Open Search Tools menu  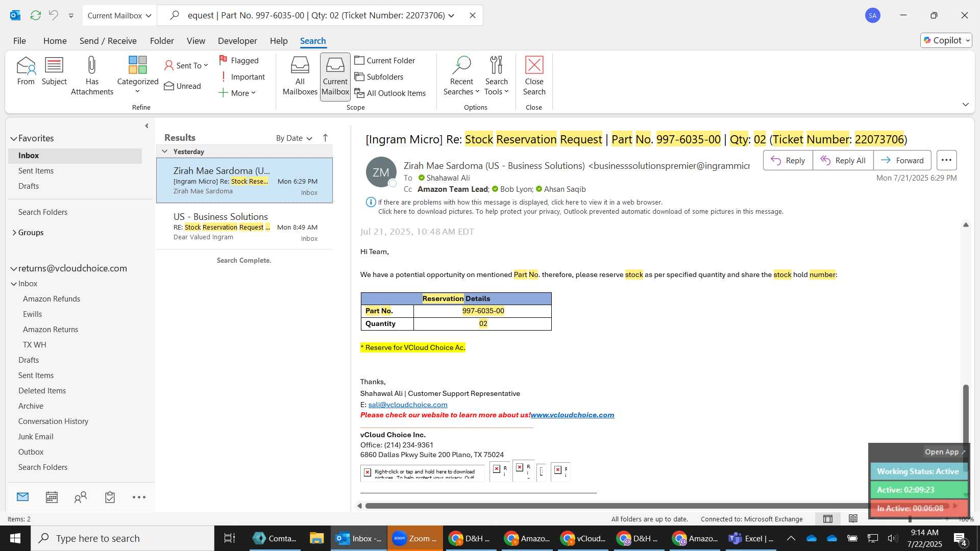[x=497, y=76]
